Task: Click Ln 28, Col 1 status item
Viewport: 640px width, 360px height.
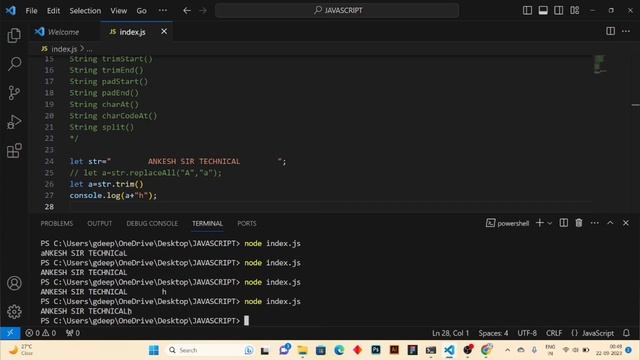Action: coord(450,333)
